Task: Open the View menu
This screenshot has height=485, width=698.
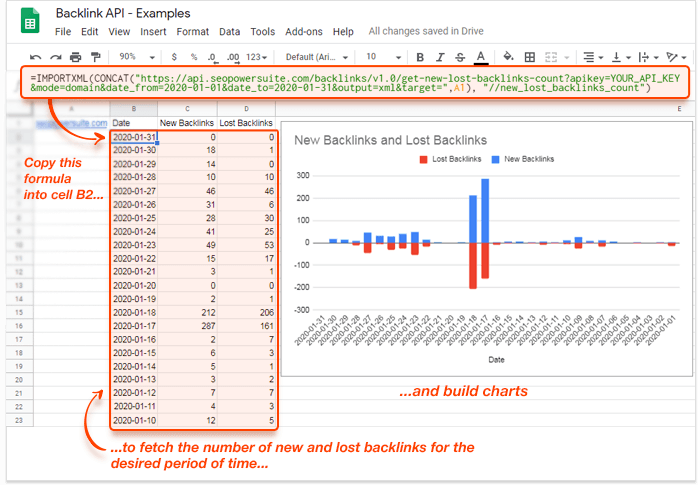Action: (119, 32)
